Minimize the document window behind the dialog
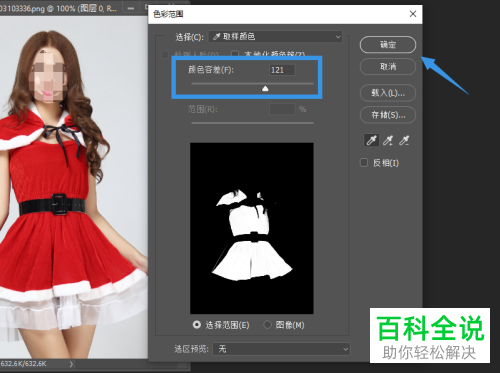Image resolution: width=500 pixels, height=373 pixels. 131,8
